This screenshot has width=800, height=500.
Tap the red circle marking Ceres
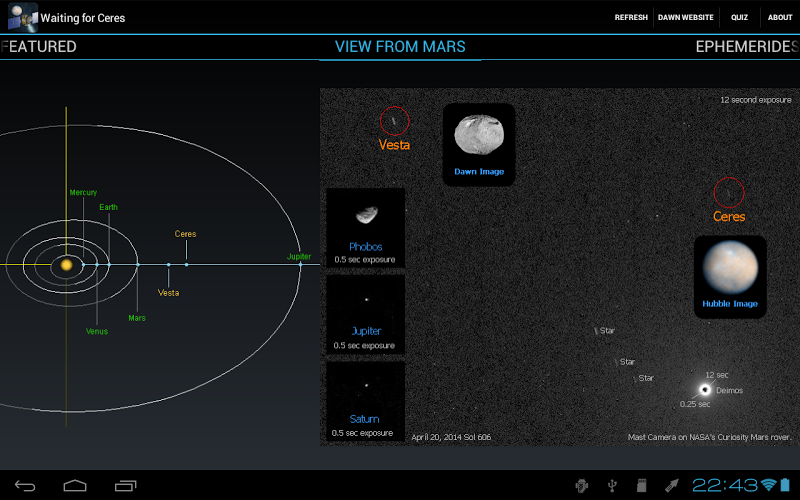[x=729, y=192]
